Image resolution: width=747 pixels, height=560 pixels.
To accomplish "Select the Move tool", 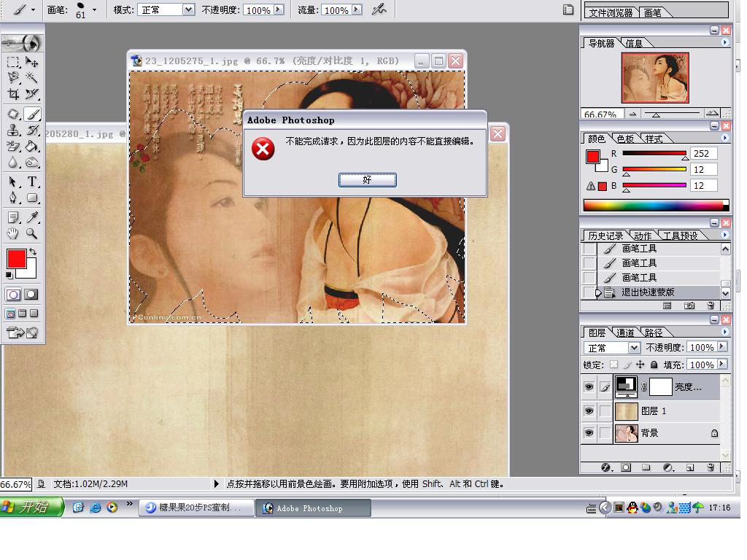I will coord(32,62).
